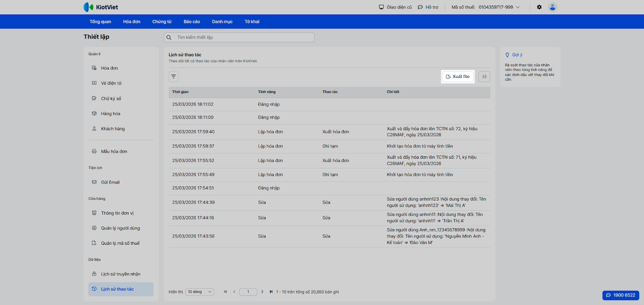Open the Báo cáo menu
The image size is (644, 305).
pyautogui.click(x=192, y=22)
